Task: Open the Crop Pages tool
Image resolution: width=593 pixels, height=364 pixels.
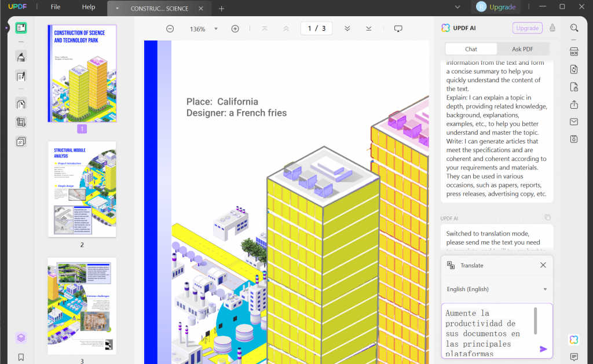Action: point(21,122)
